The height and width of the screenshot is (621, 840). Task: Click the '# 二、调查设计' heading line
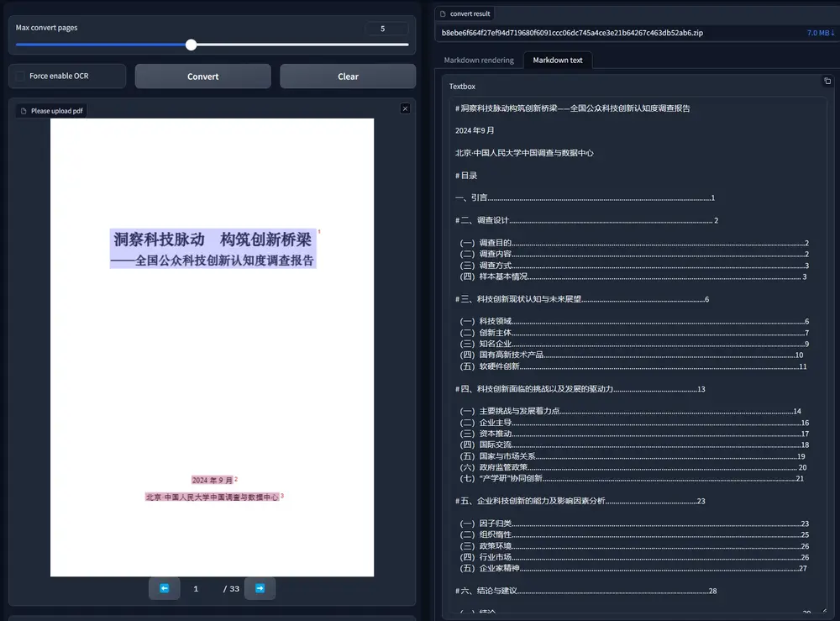(586, 220)
